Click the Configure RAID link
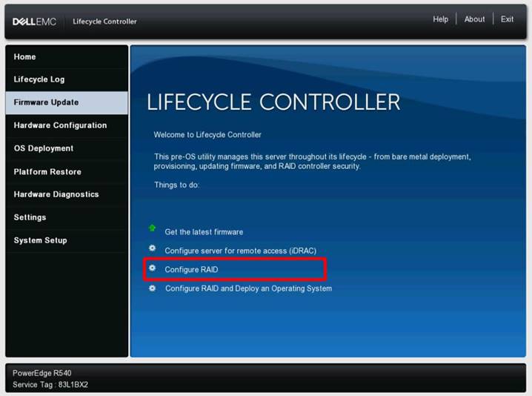Screen dimensions: 532x396 tap(191, 270)
